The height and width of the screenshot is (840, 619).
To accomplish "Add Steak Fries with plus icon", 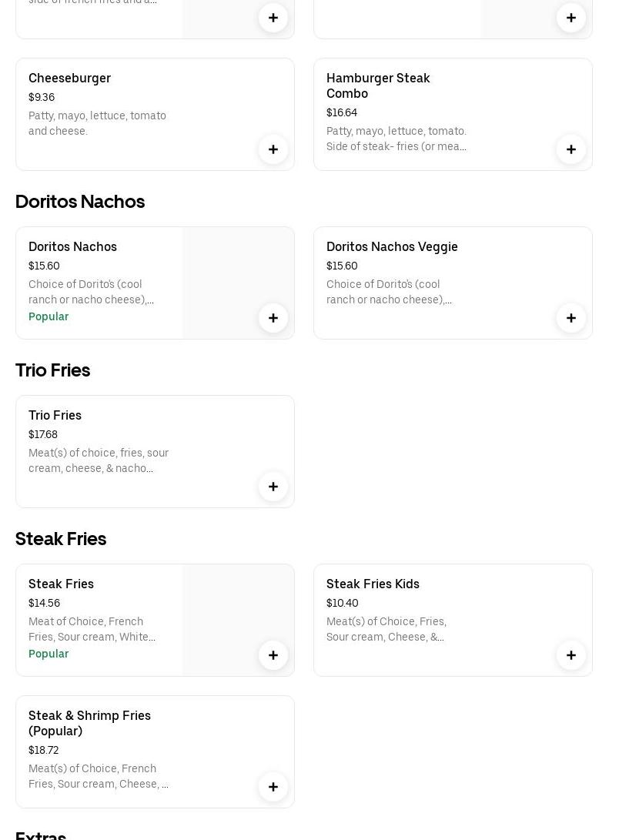I will (x=273, y=655).
